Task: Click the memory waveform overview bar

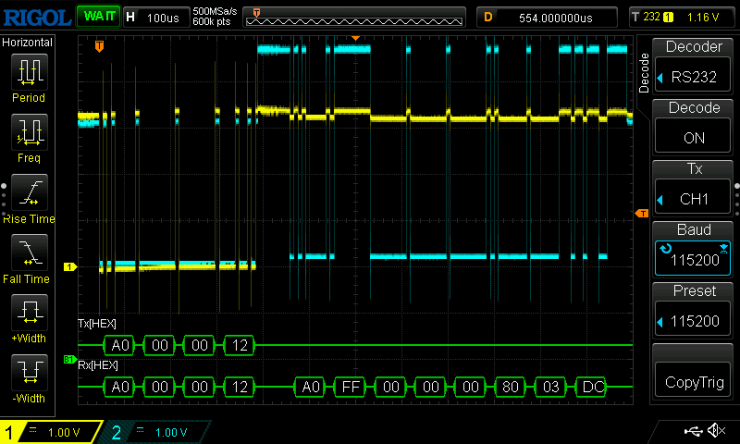Action: 354,17
